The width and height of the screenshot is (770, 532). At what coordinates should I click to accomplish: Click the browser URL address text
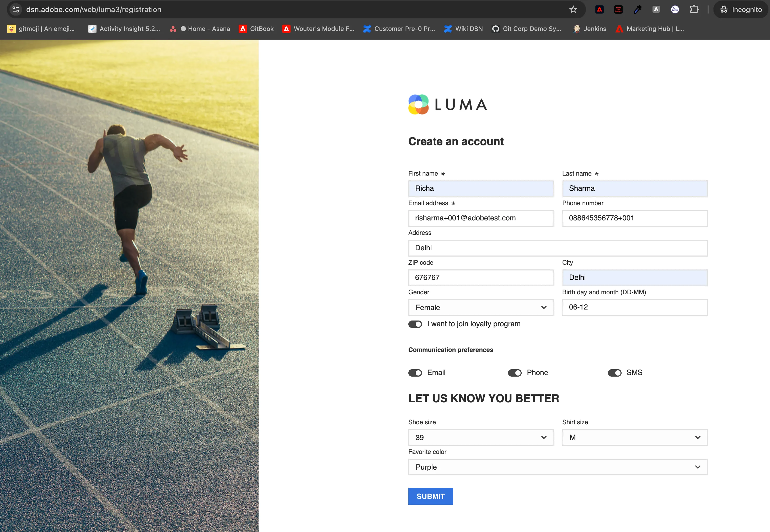click(94, 9)
